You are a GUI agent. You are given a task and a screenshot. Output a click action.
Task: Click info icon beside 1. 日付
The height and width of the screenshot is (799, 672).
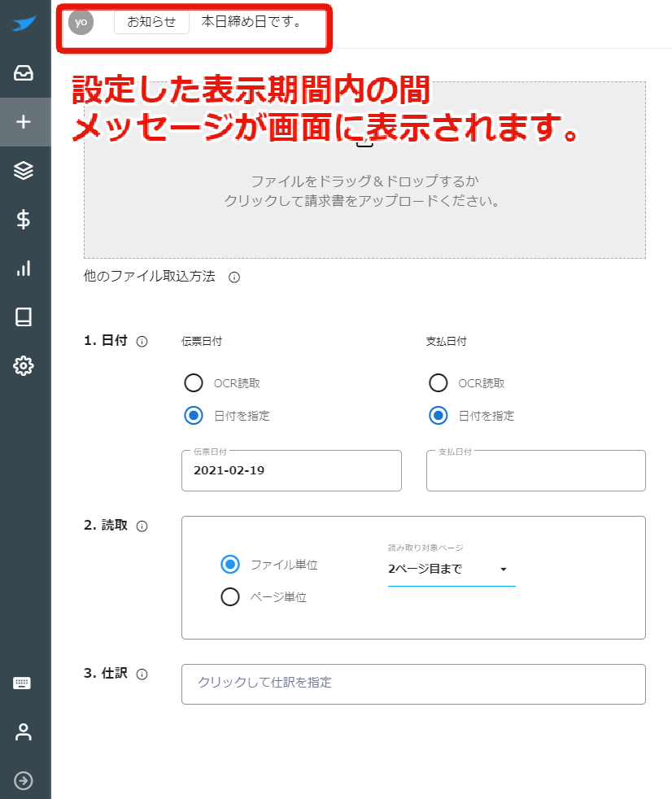point(142,342)
